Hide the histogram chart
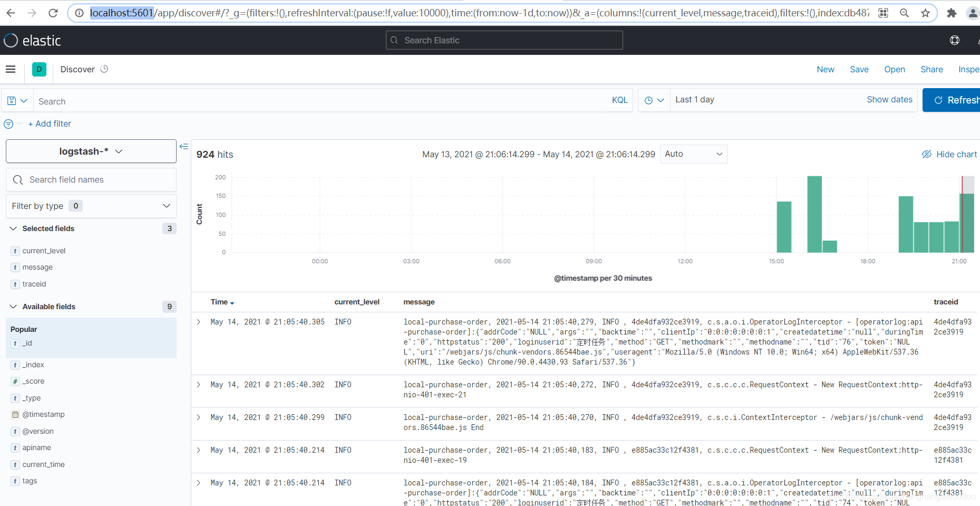980x506 pixels. pos(949,154)
